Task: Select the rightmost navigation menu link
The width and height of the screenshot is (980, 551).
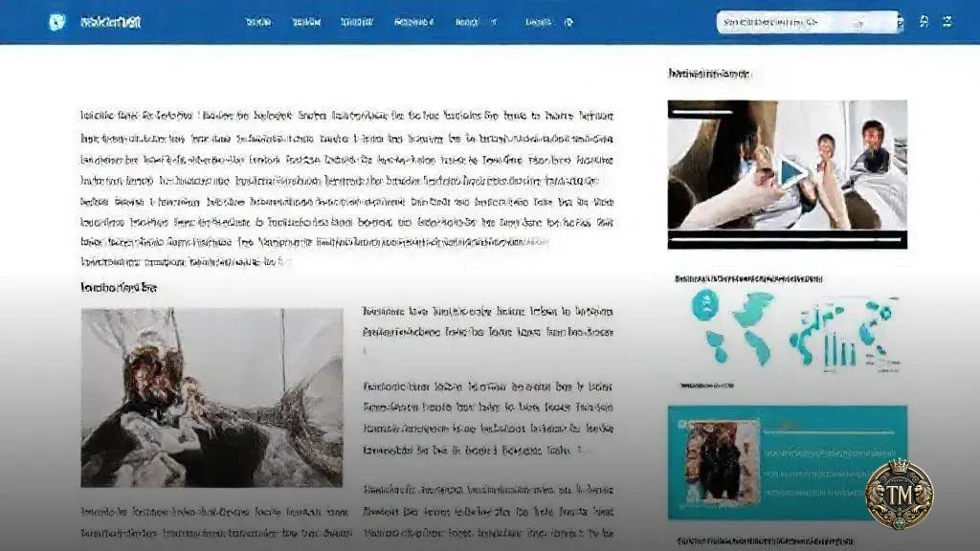Action: point(540,21)
